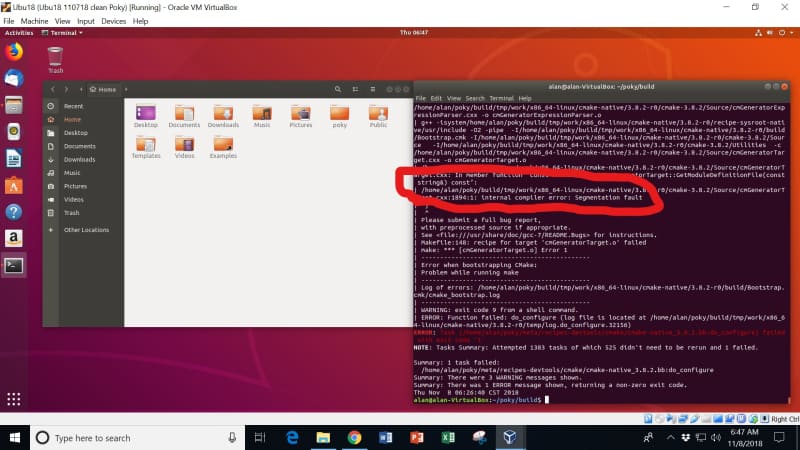Open VirtualBox Devices menu

[113, 21]
